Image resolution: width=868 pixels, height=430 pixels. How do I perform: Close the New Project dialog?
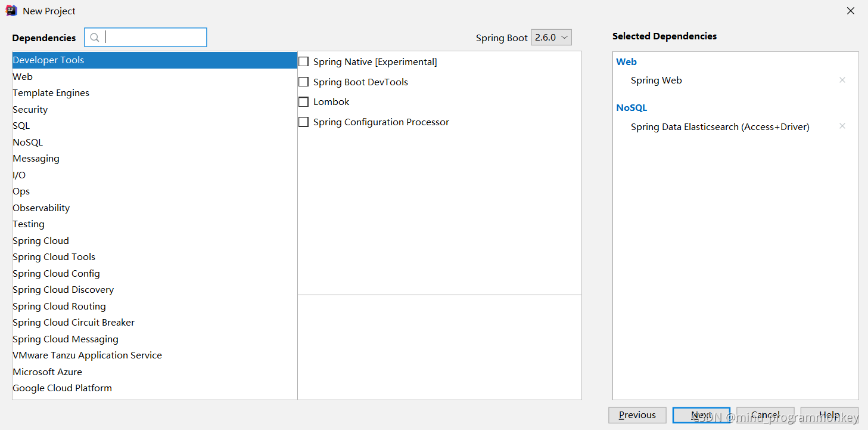pos(851,11)
